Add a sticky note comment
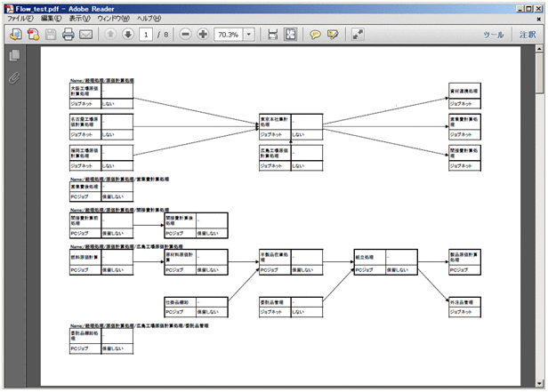Screen dimensions: 548x392 coord(315,35)
